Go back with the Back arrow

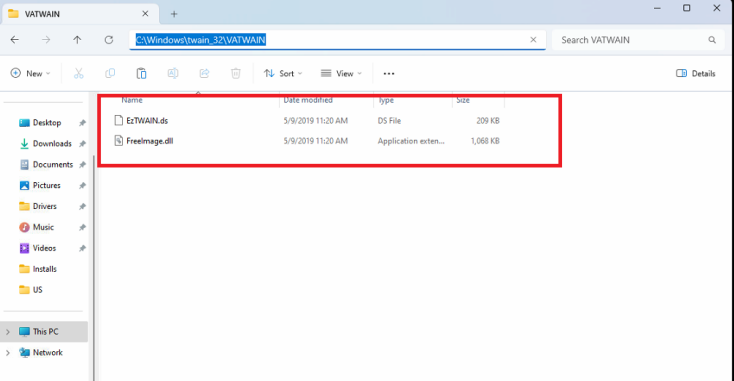click(15, 40)
